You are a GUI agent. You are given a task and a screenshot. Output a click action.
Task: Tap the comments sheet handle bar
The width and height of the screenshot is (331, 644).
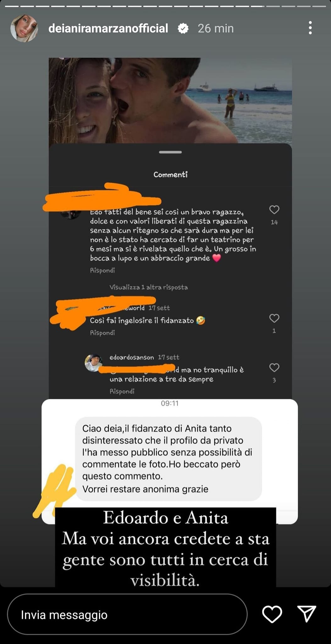170,152
